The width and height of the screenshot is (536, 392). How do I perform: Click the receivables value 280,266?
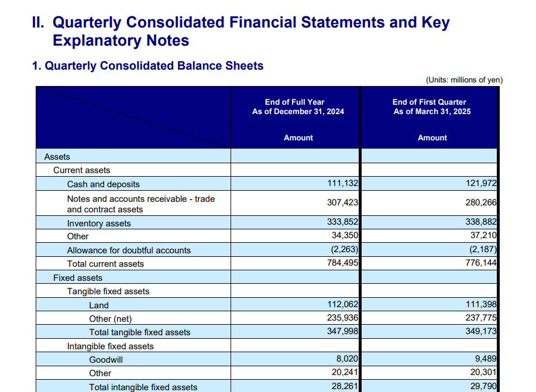tap(480, 202)
